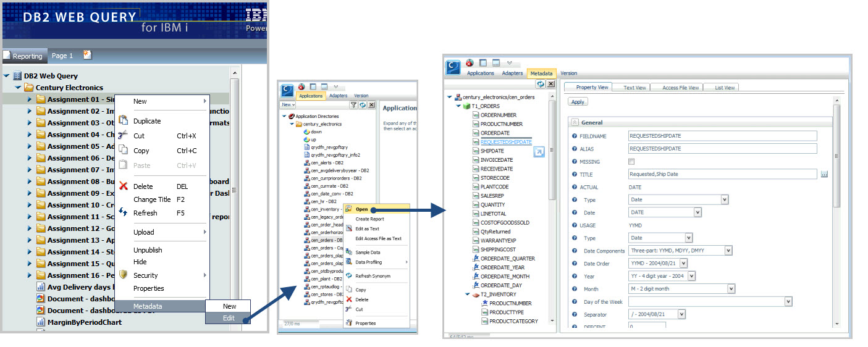Select cen_inventory in Application Directories

(325, 209)
